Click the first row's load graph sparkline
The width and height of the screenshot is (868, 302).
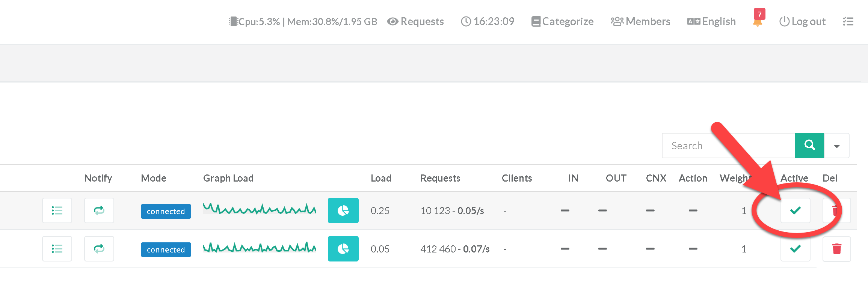coord(259,209)
